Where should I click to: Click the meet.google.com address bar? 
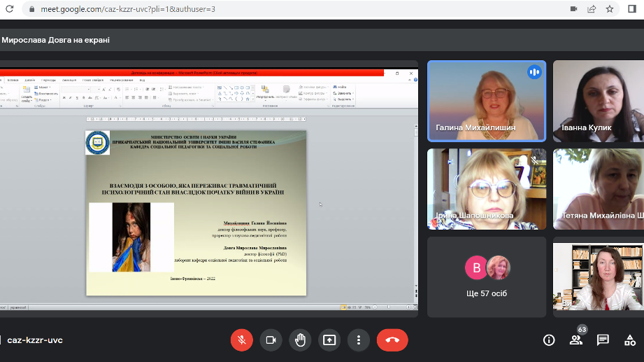(x=280, y=9)
